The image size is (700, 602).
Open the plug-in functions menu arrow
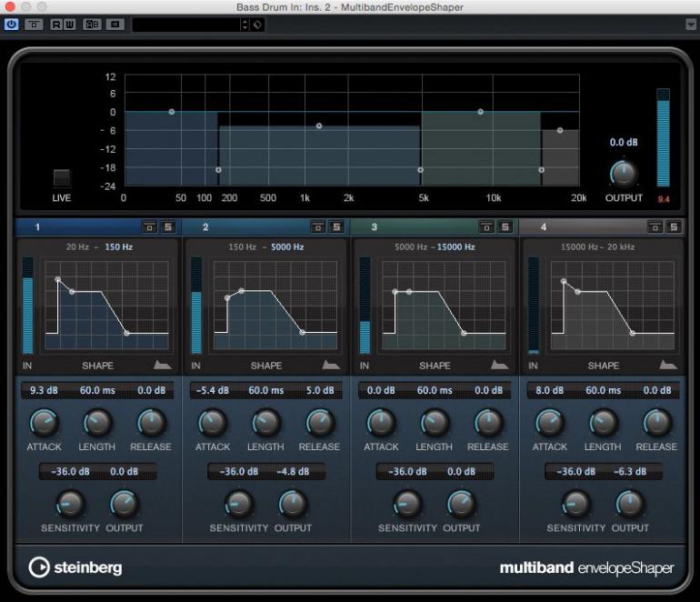(x=691, y=25)
